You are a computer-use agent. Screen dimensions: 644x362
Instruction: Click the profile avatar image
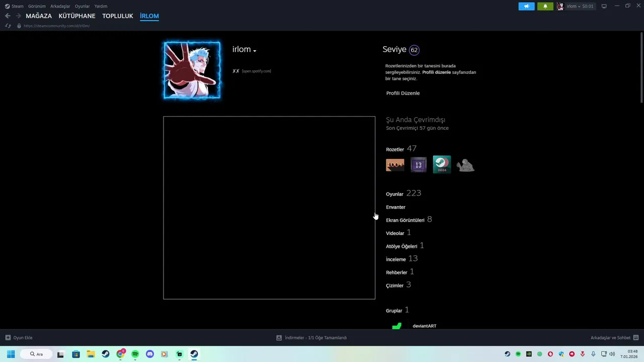pyautogui.click(x=192, y=70)
